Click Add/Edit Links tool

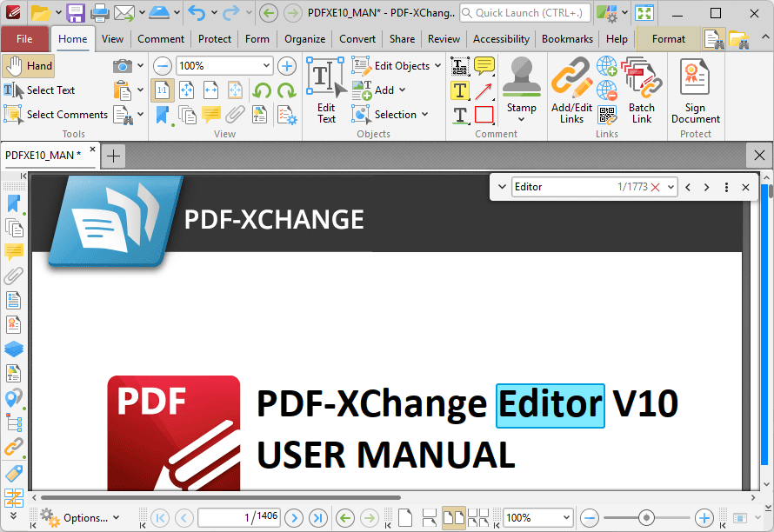pyautogui.click(x=571, y=90)
